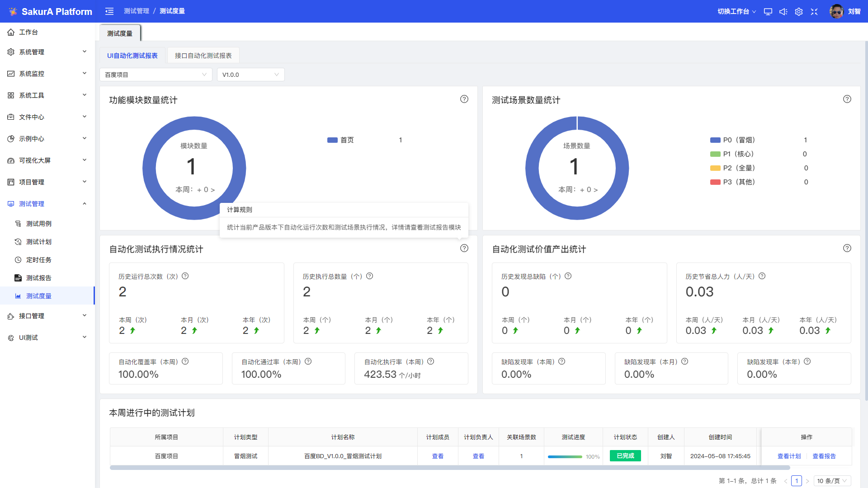Open help icon for 自动化测试价值产出统计
Viewport: 868px width, 488px height.
[847, 248]
